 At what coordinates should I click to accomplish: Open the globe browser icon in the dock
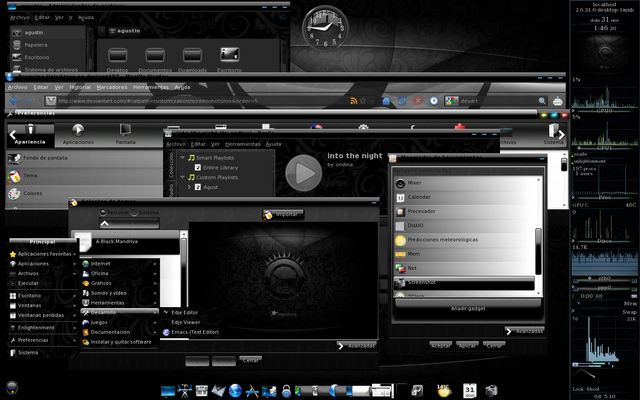(235, 391)
